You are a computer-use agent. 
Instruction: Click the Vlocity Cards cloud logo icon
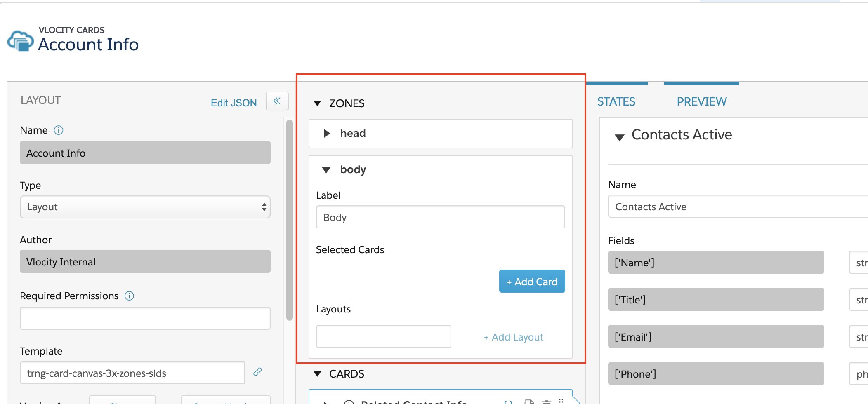tap(20, 41)
